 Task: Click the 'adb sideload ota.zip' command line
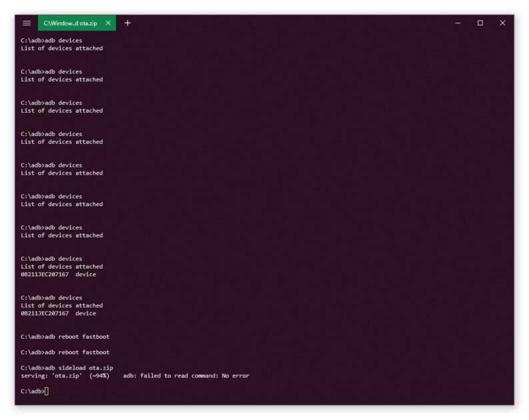[67, 368]
